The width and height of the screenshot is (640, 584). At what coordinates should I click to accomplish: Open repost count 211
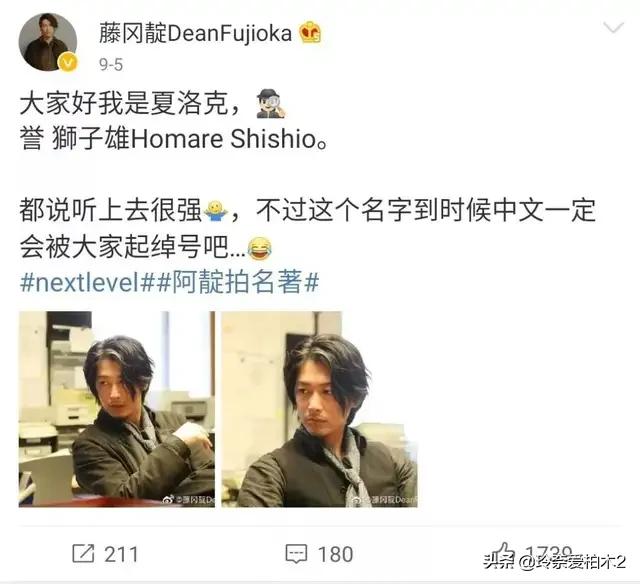121,554
